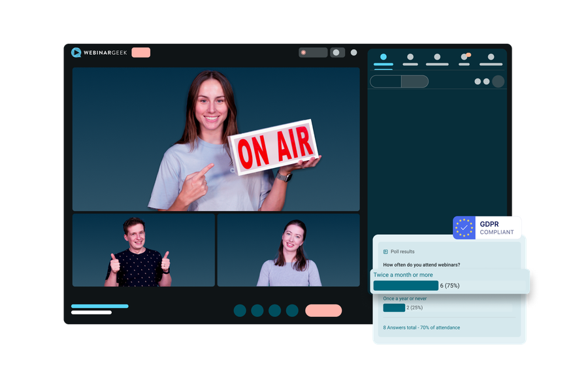Select the main presenter video holding the ON AIR sign
The width and height of the screenshot is (588, 368).
tap(216, 139)
